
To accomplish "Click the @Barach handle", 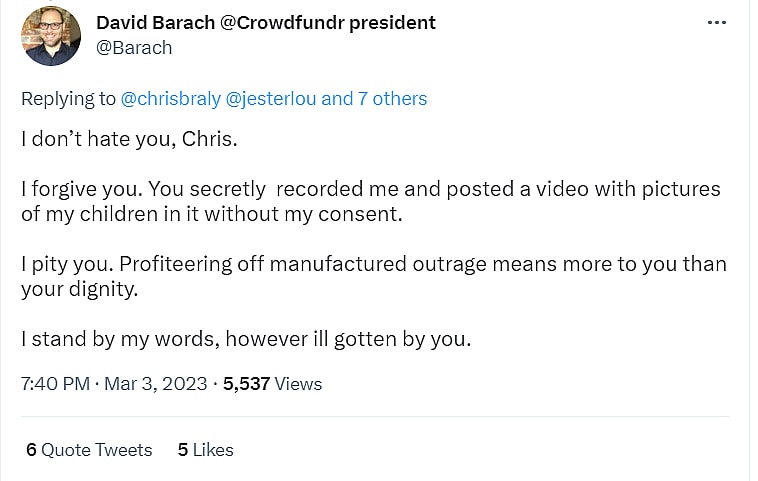I will click(x=134, y=47).
